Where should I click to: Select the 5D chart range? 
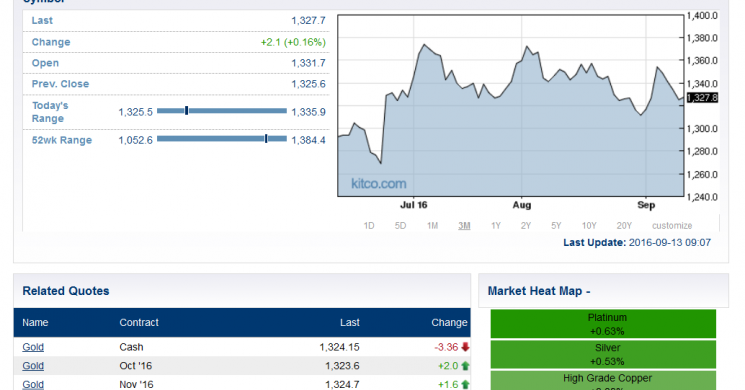pos(401,226)
